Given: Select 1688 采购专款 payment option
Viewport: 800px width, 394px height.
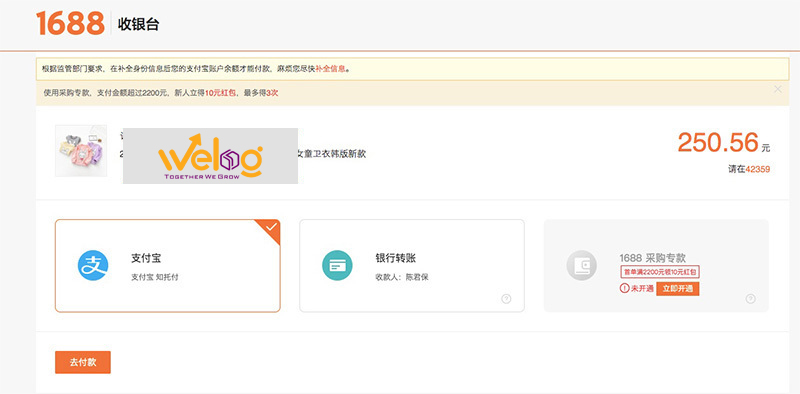Looking at the screenshot, I should pos(656,265).
